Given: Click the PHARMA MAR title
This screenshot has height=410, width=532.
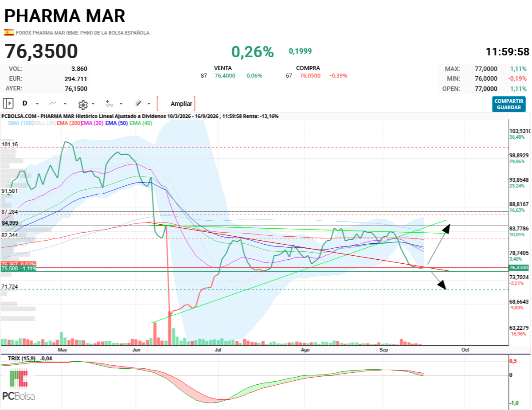Looking at the screenshot, I should (65, 16).
